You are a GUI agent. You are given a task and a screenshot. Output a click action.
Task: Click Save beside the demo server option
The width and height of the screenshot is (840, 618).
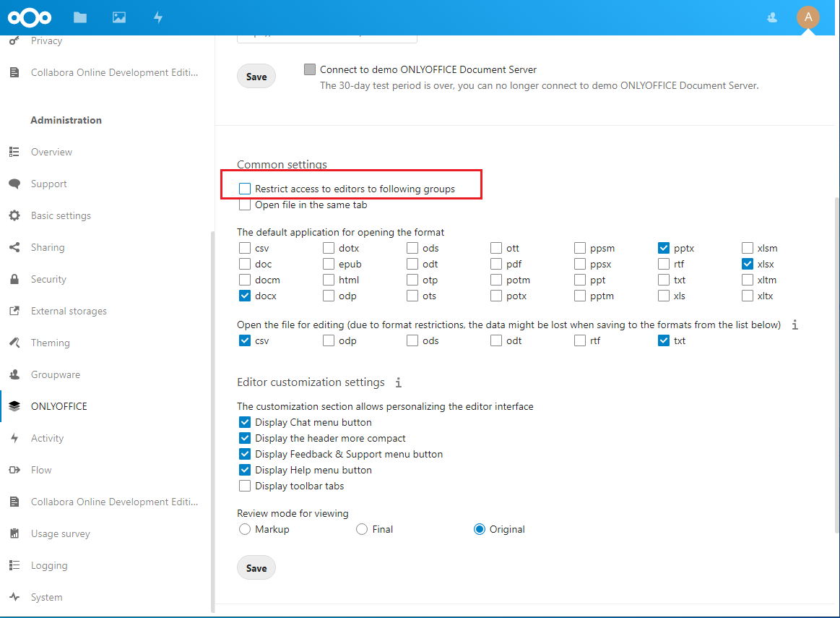256,77
